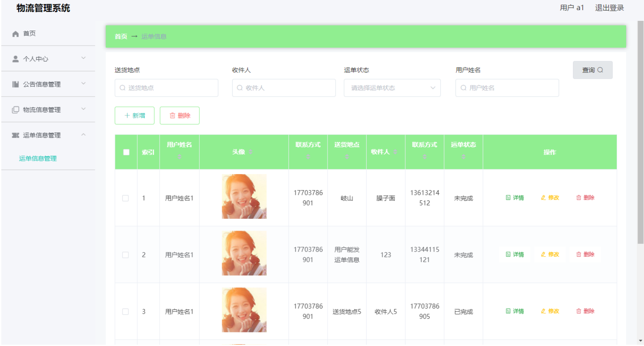Image resolution: width=644 pixels, height=346 pixels.
Task: Select the 运单信息管理 submenu item
Action: 38,159
